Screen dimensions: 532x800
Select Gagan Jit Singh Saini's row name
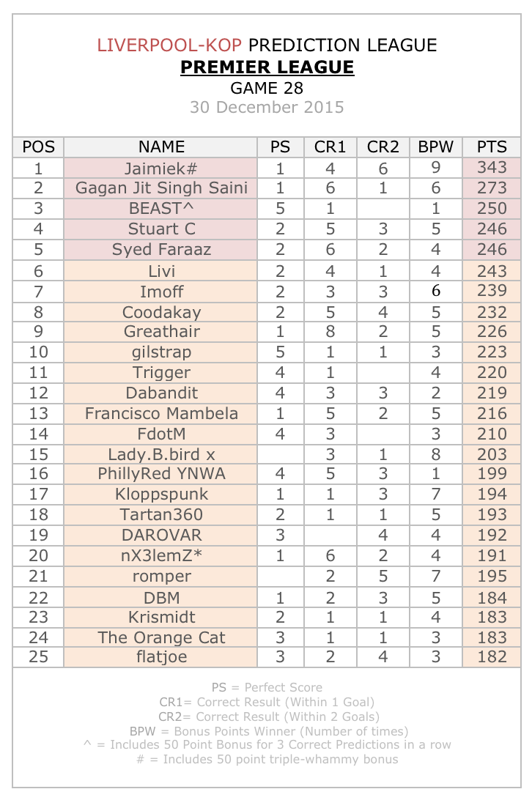[x=161, y=188]
